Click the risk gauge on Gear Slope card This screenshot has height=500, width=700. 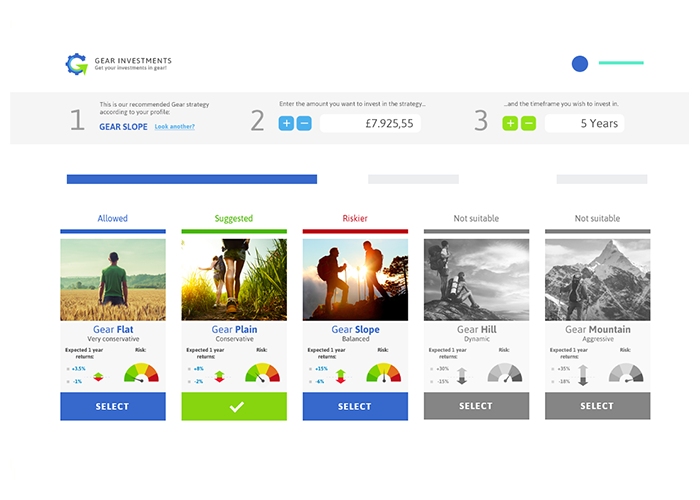point(383,373)
